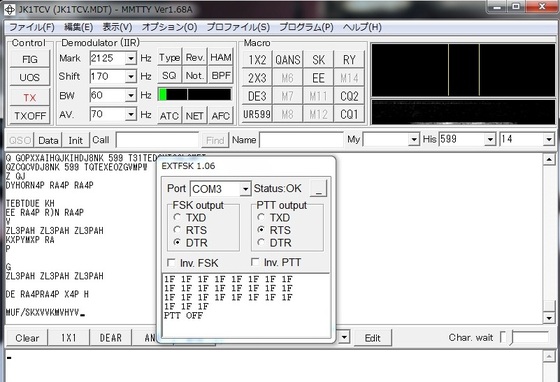Viewport: 560px width, 382px height.
Task: Click the FIG control button
Action: click(x=30, y=59)
